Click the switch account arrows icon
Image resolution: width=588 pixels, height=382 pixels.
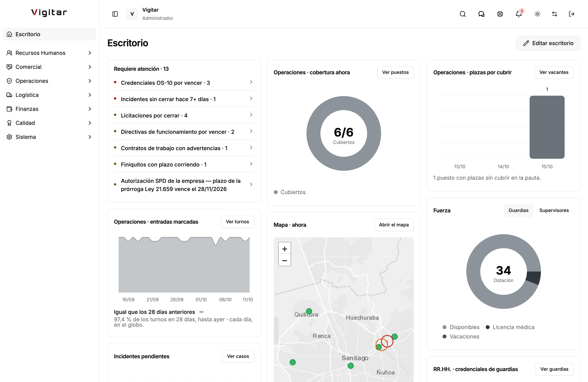554,14
